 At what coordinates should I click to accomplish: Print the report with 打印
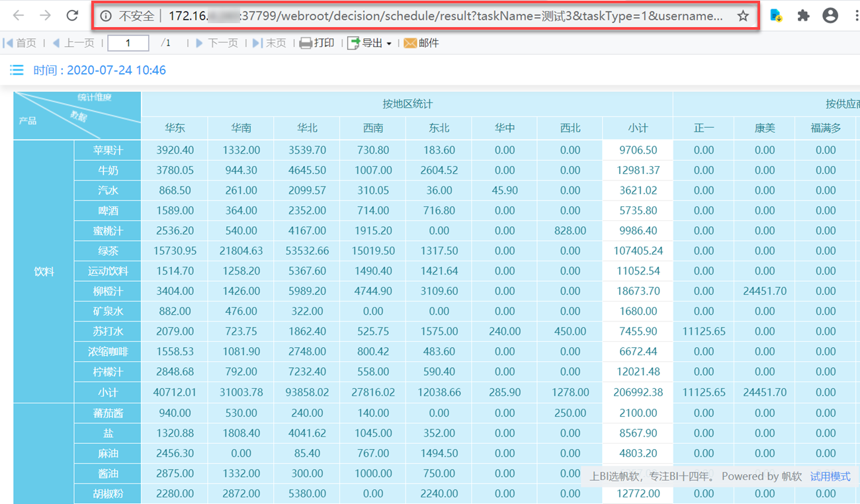[x=317, y=43]
